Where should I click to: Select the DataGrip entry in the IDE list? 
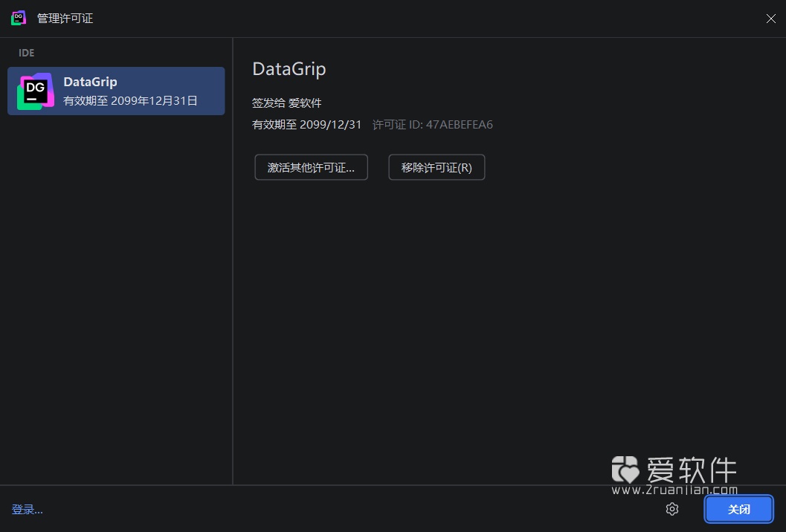pyautogui.click(x=115, y=90)
